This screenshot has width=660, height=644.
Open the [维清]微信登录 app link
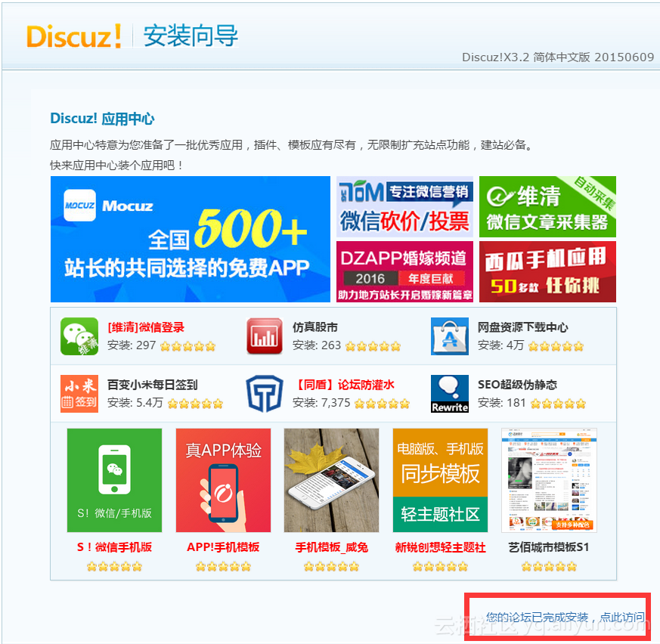click(146, 327)
